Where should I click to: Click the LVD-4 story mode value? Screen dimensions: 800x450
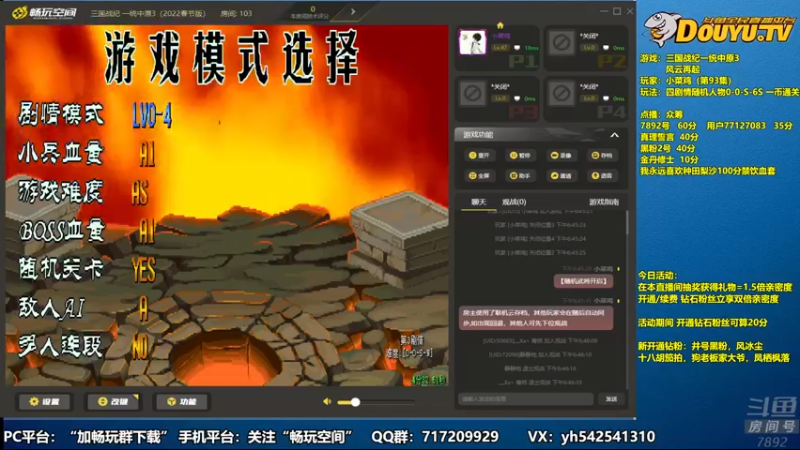click(x=152, y=115)
